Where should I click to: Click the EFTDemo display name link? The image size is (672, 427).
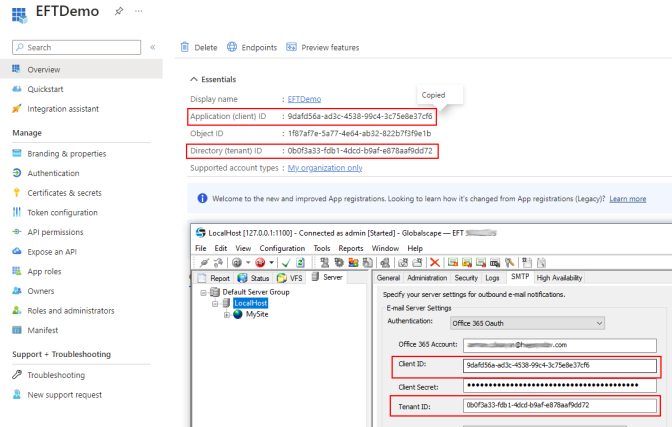tap(303, 99)
